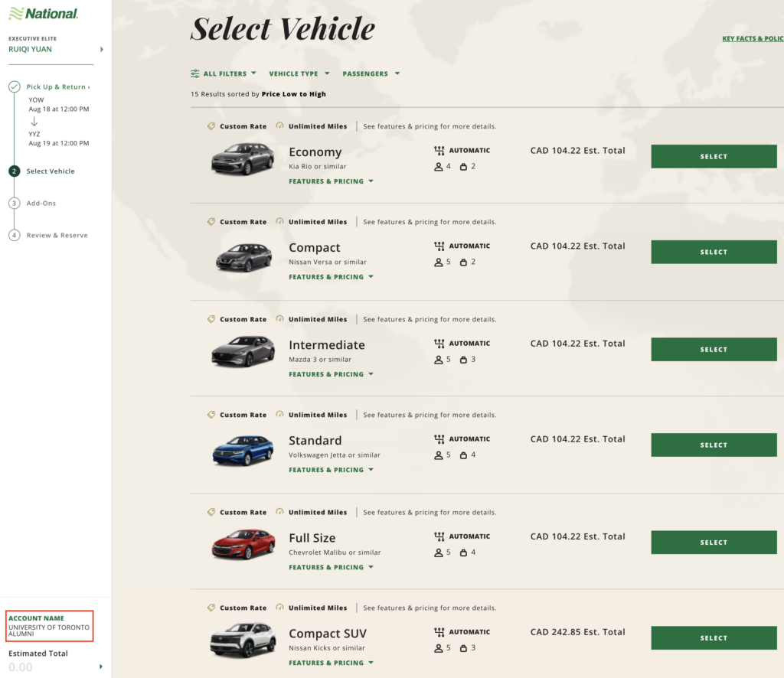Click the step 3 Add-Ons circle
The width and height of the screenshot is (784, 678).
14,203
